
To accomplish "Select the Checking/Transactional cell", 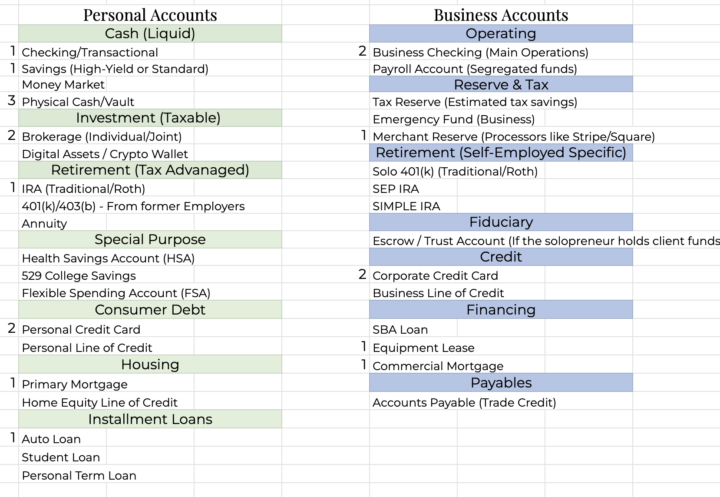I will (x=90, y=52).
